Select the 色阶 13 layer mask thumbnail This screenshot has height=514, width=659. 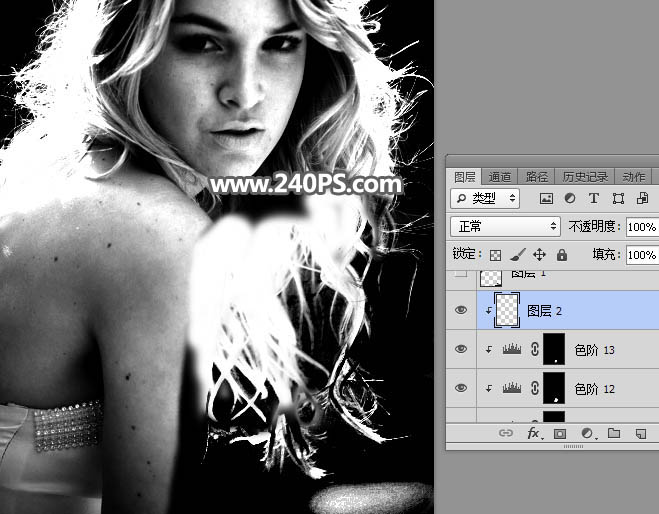pos(554,349)
